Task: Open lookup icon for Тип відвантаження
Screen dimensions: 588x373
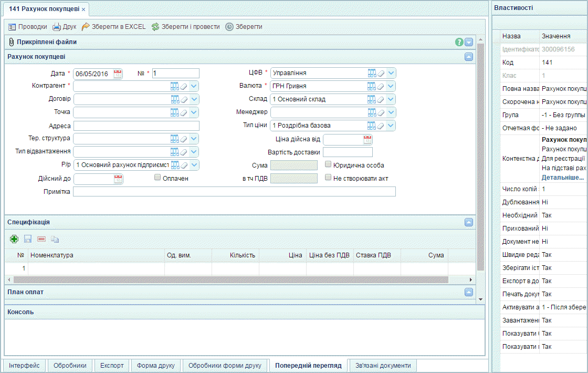Action: pos(175,152)
